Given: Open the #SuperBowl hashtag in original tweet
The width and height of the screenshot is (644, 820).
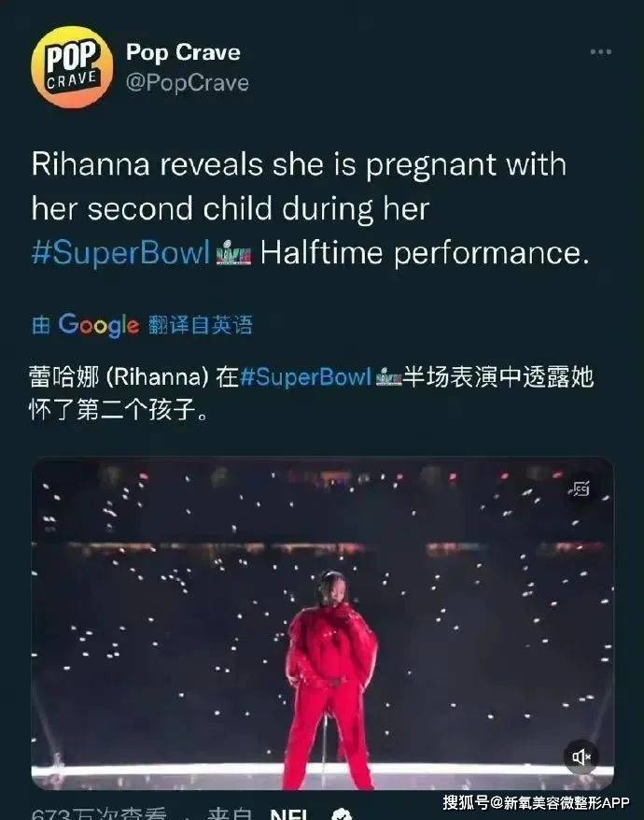Looking at the screenshot, I should 120,252.
